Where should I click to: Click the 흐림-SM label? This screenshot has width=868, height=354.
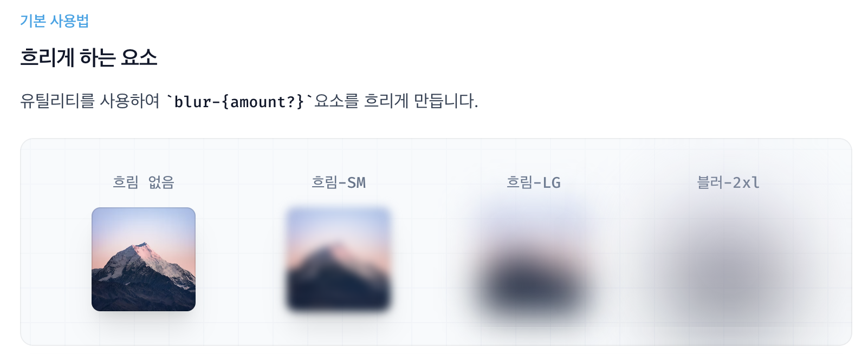click(x=339, y=182)
